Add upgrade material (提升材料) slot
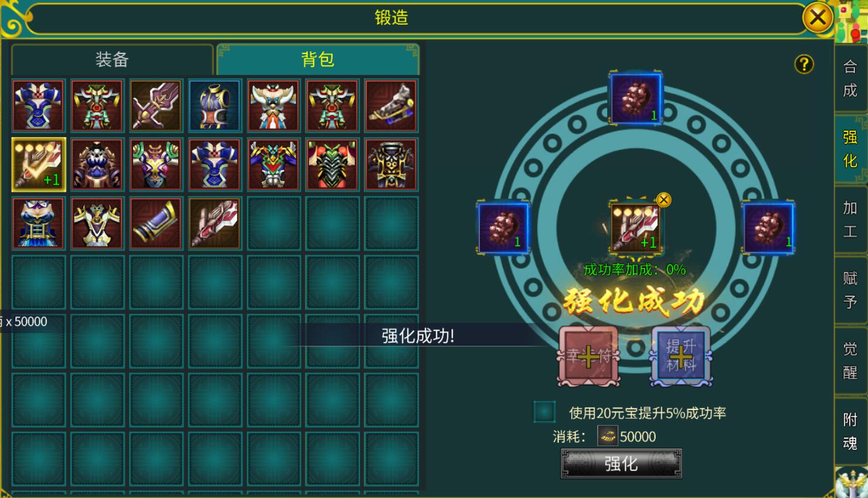Image resolution: width=868 pixels, height=498 pixels. pos(680,356)
